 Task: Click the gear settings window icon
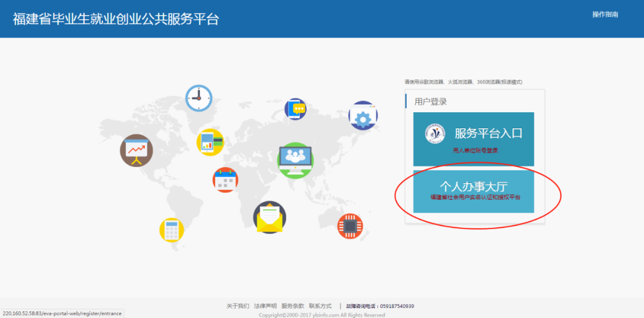coord(363,116)
